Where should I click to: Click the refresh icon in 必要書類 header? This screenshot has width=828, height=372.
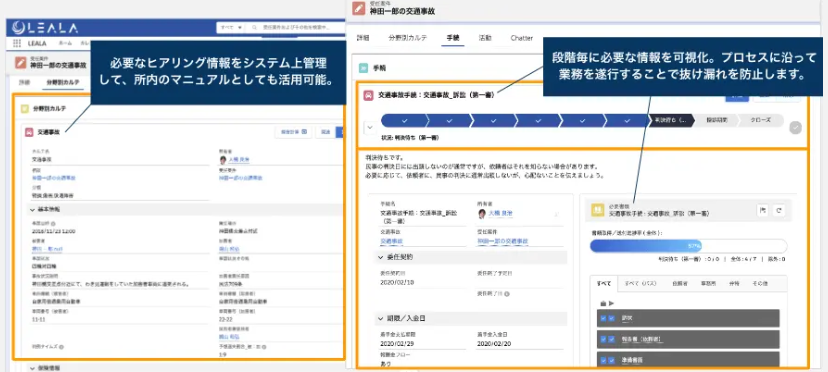778,210
